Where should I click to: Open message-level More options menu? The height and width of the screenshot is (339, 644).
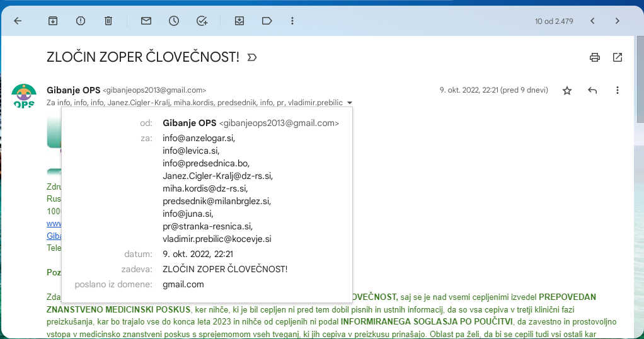coord(618,90)
